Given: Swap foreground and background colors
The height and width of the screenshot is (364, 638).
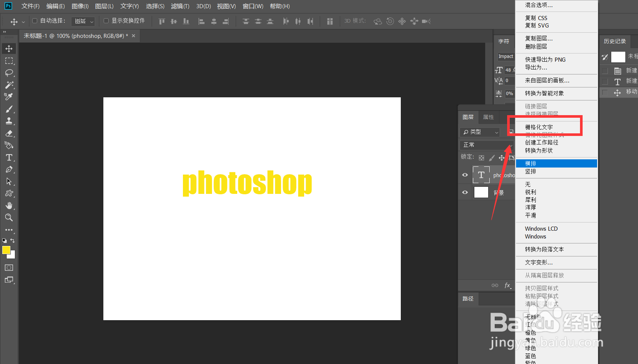Looking at the screenshot, I should (x=13, y=241).
